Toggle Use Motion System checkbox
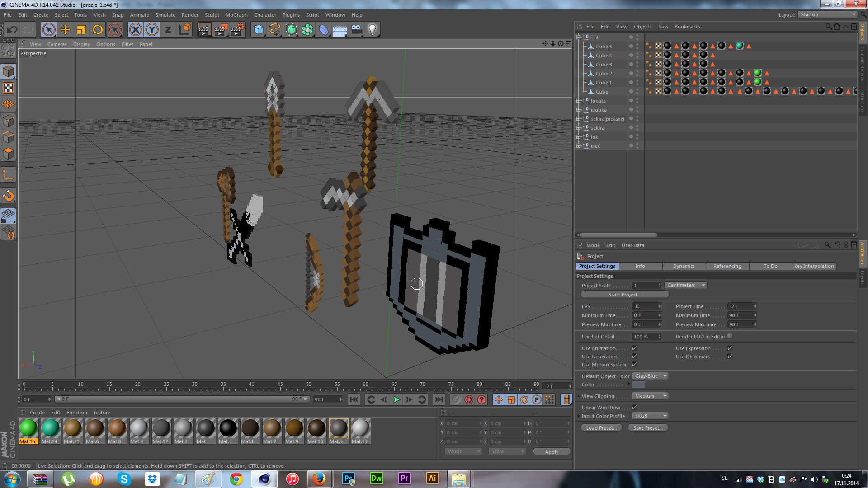Screen dimensions: 868x488 coord(634,365)
